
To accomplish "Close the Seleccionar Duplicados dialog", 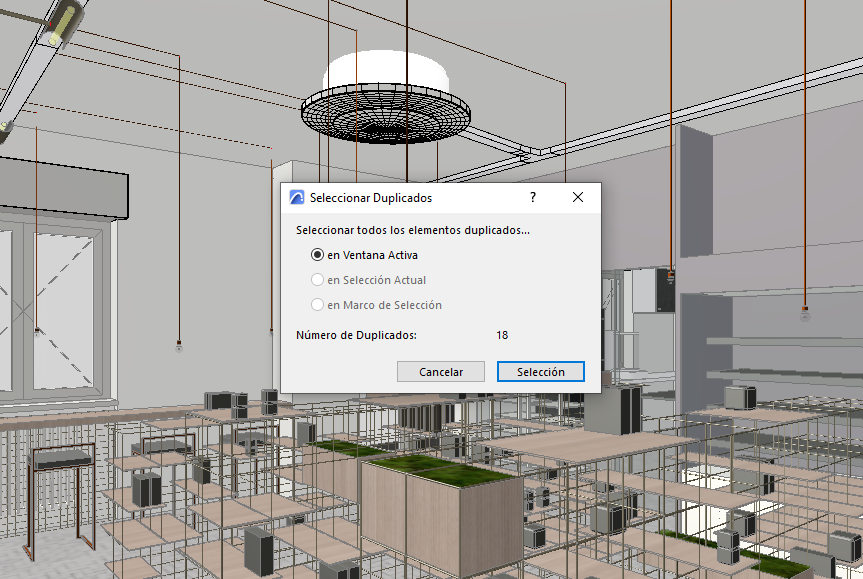I will click(578, 198).
